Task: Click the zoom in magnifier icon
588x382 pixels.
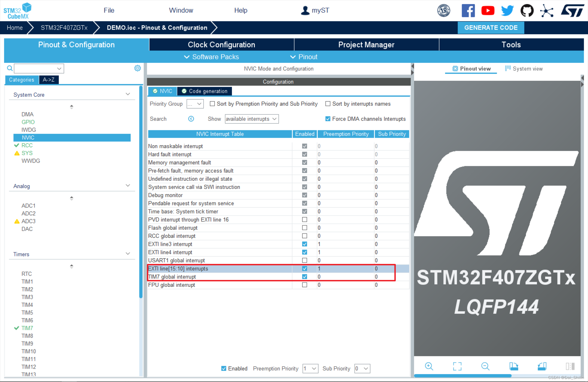Action: (429, 366)
